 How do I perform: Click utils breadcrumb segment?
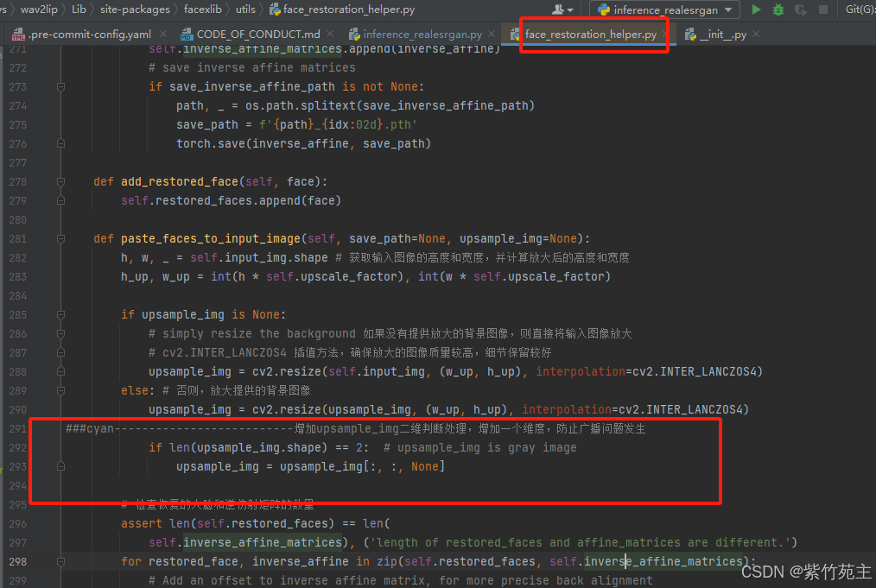pos(245,9)
